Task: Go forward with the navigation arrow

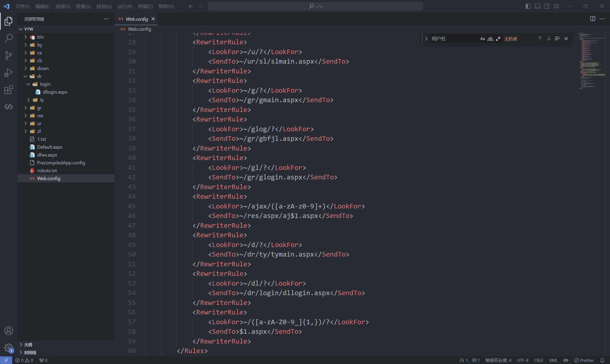Action: click(200, 6)
